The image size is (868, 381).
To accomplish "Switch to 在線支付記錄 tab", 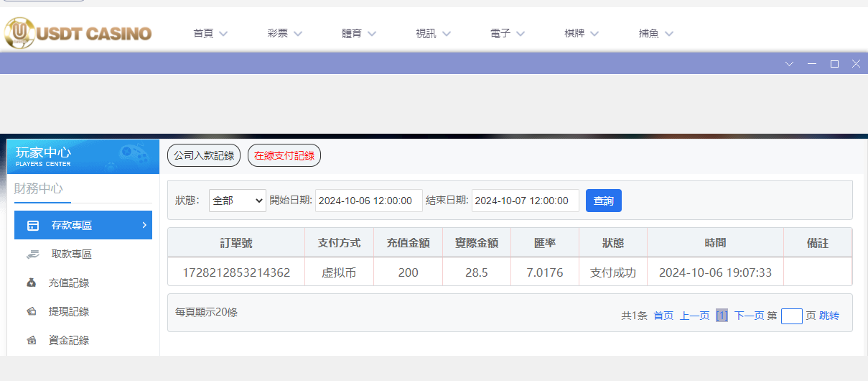I will (284, 155).
